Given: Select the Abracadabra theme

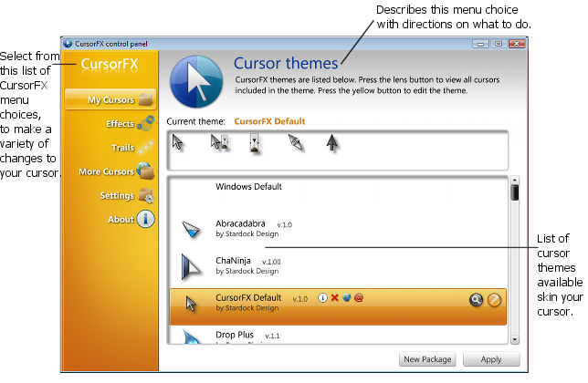Looking at the screenshot, I should click(338, 232).
